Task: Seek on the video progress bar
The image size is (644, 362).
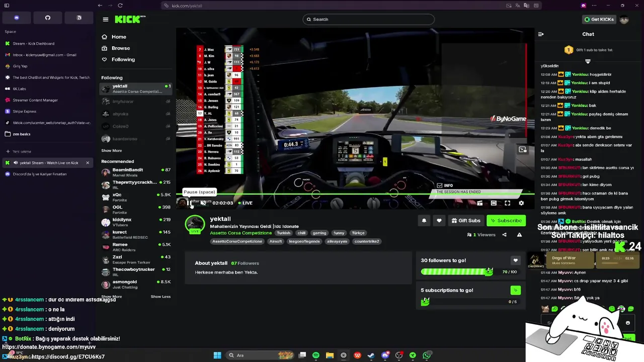Action: pos(354,194)
